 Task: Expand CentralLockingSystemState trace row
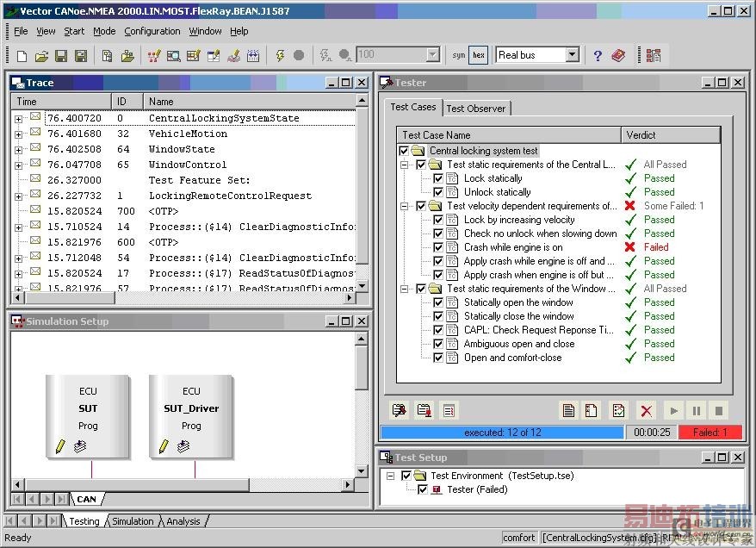tap(18, 119)
